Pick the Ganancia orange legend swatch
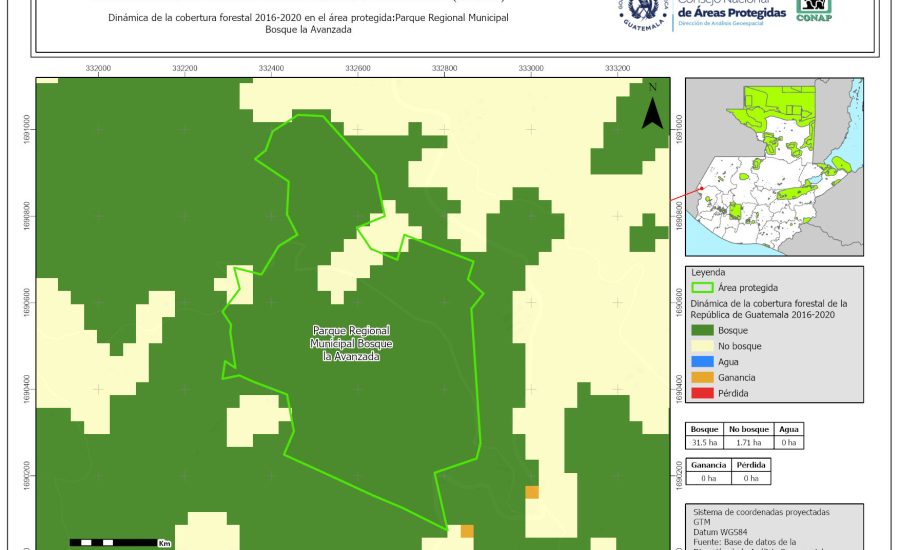900x550 pixels. tap(701, 377)
